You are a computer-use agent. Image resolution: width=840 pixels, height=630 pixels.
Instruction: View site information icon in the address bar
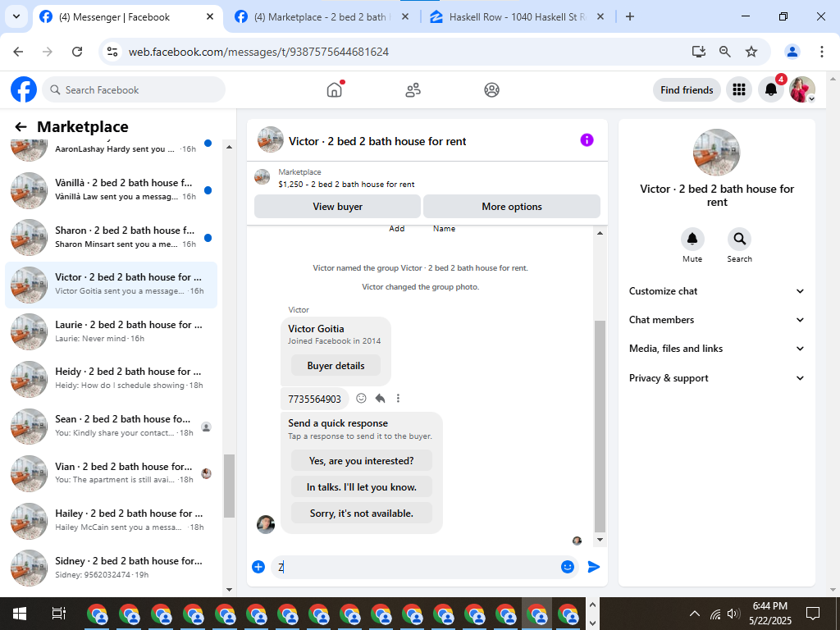(112, 52)
